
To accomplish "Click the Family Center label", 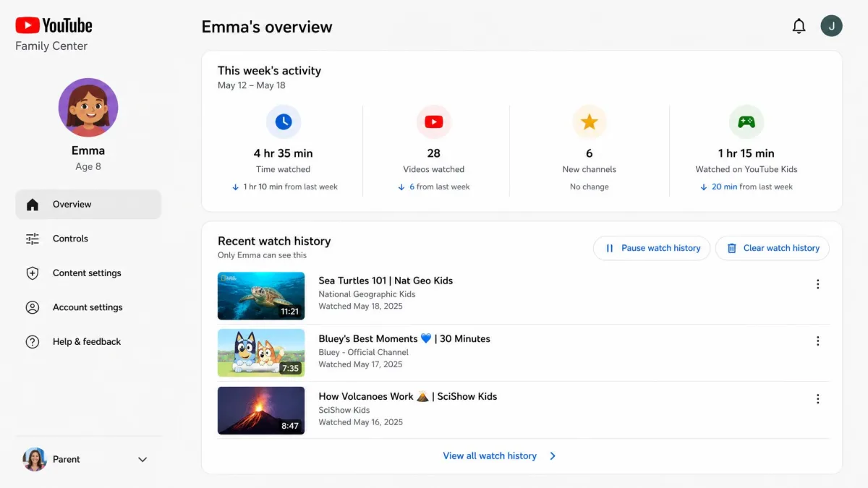I will [51, 46].
